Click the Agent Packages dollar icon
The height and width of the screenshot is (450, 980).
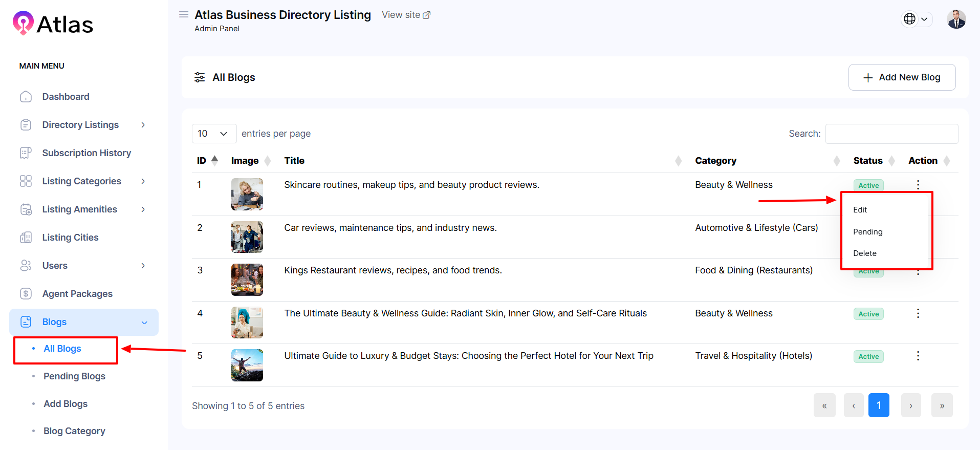point(26,294)
